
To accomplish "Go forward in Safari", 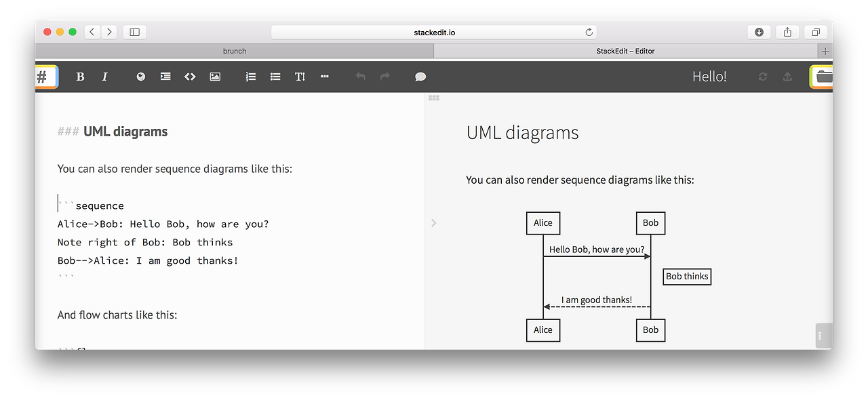I will click(109, 32).
